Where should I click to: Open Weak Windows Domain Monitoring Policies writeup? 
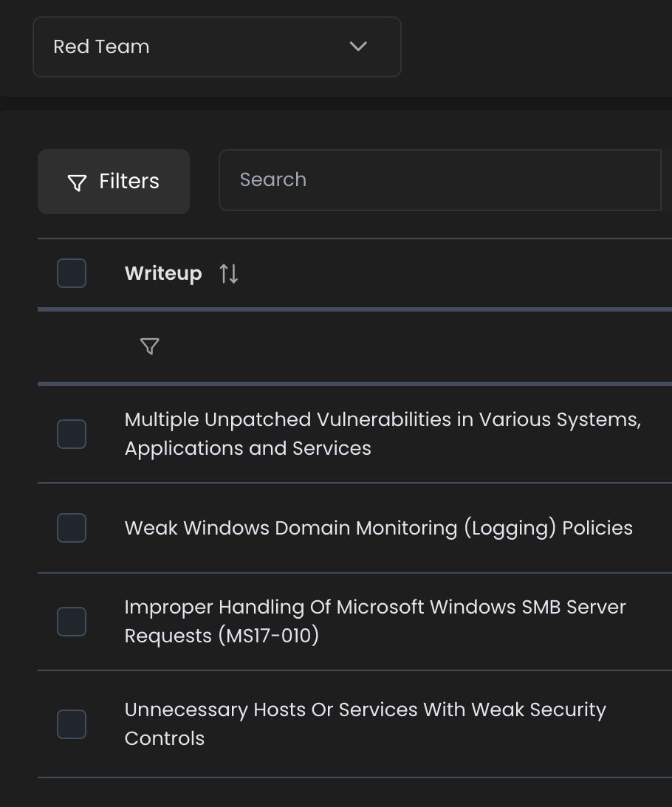click(378, 528)
